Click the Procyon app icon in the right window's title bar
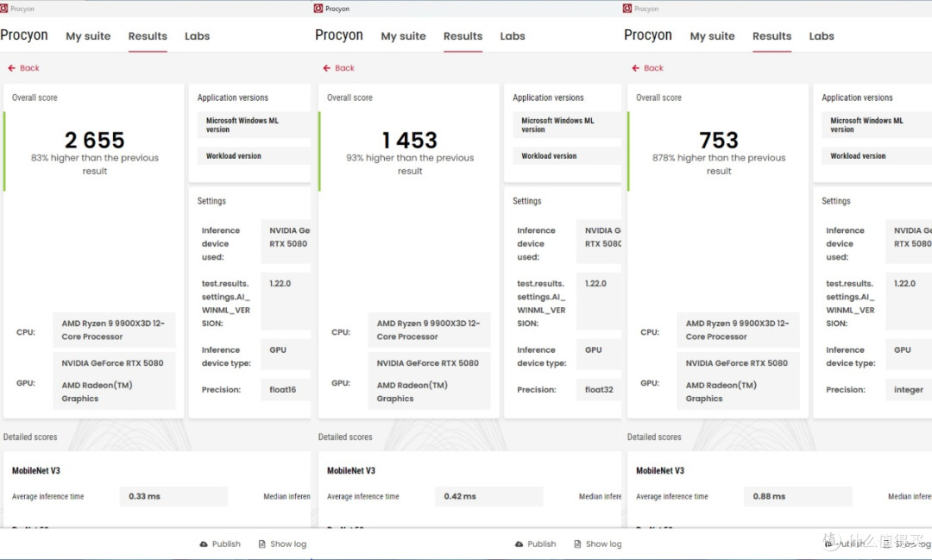This screenshot has height=560, width=932. [627, 9]
